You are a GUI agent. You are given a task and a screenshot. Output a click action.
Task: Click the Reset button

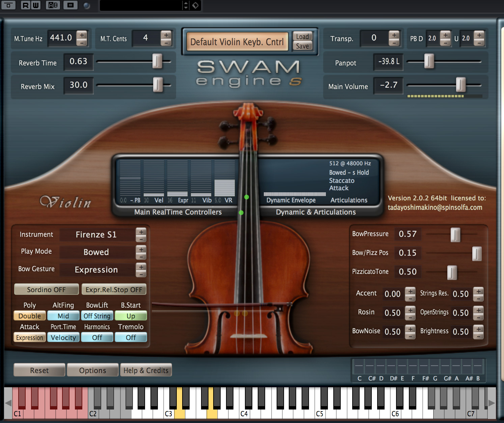click(39, 370)
